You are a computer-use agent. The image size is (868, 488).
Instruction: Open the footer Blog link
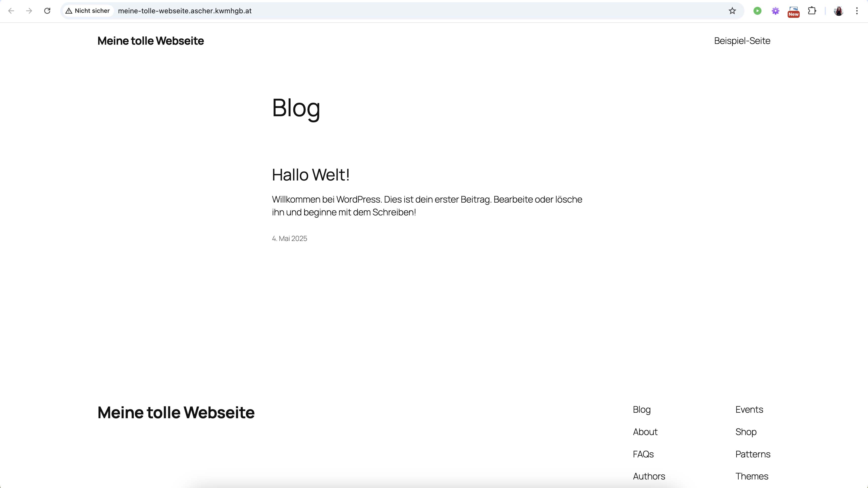641,409
